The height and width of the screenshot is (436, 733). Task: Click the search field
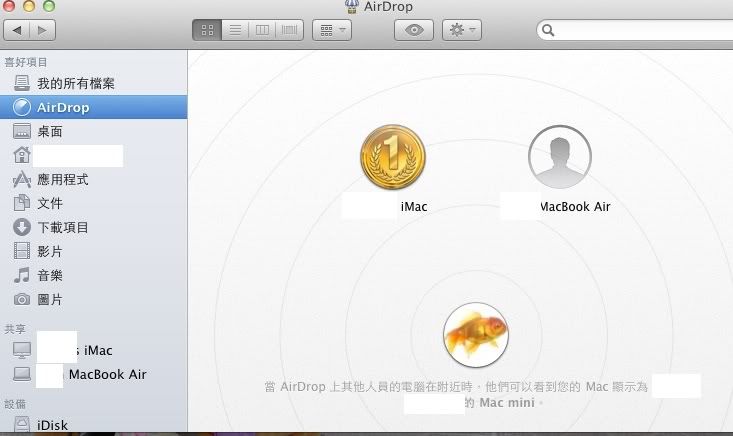(636, 30)
